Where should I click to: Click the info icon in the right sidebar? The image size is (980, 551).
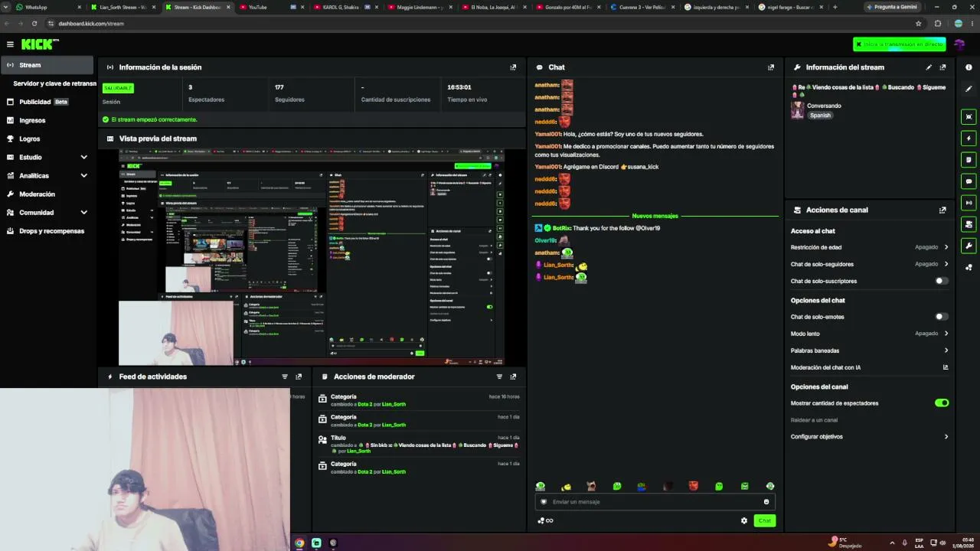tap(969, 67)
